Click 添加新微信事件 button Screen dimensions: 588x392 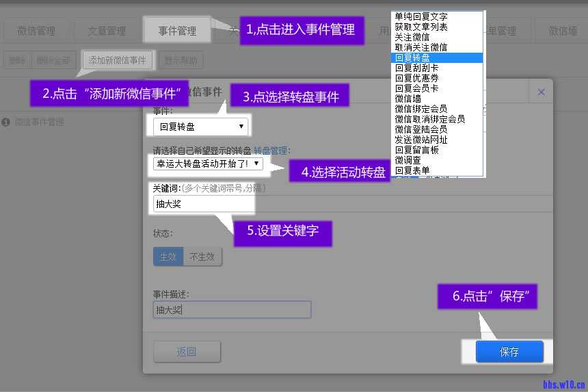coord(117,60)
